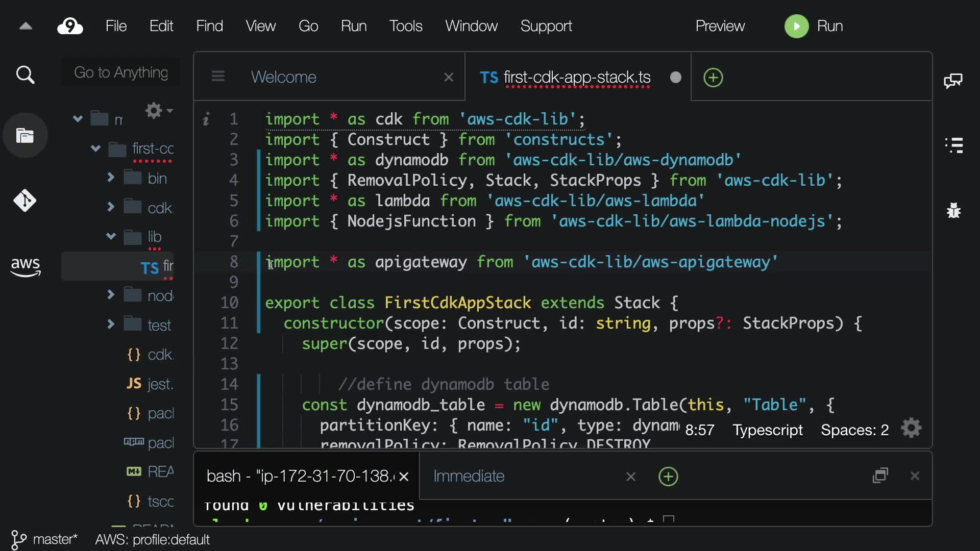Open the Debugger bug icon
980x551 pixels.
point(953,210)
